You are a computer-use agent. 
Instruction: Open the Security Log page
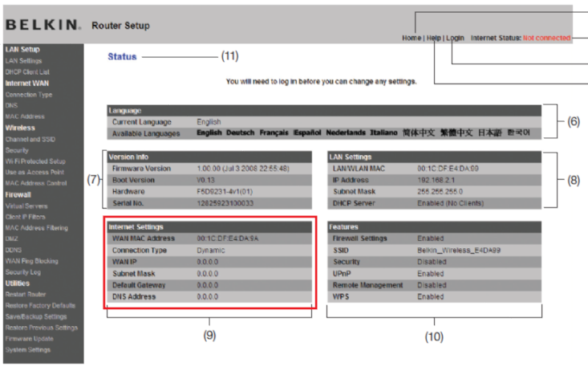23,272
